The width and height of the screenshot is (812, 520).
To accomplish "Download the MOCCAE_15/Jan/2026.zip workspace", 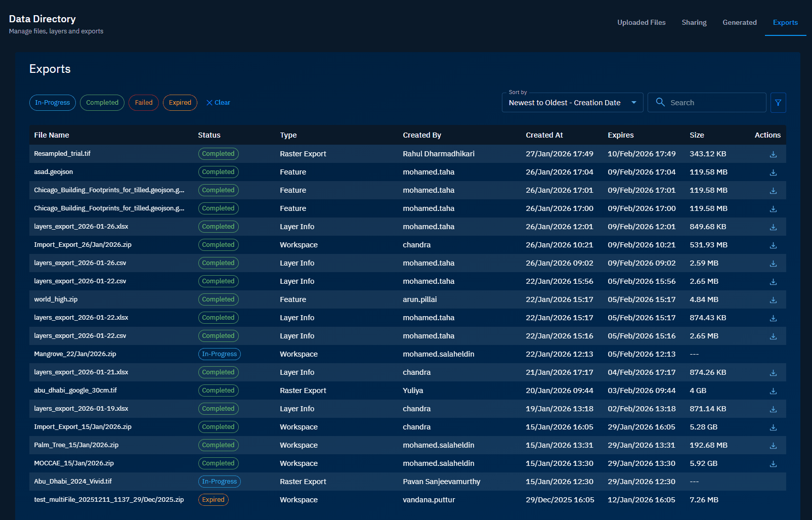I will pos(773,463).
